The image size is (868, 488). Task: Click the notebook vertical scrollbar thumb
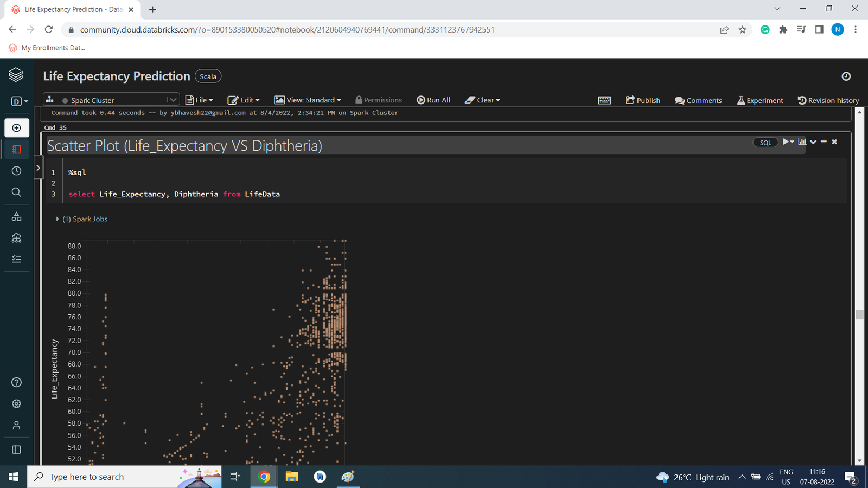pos(859,314)
